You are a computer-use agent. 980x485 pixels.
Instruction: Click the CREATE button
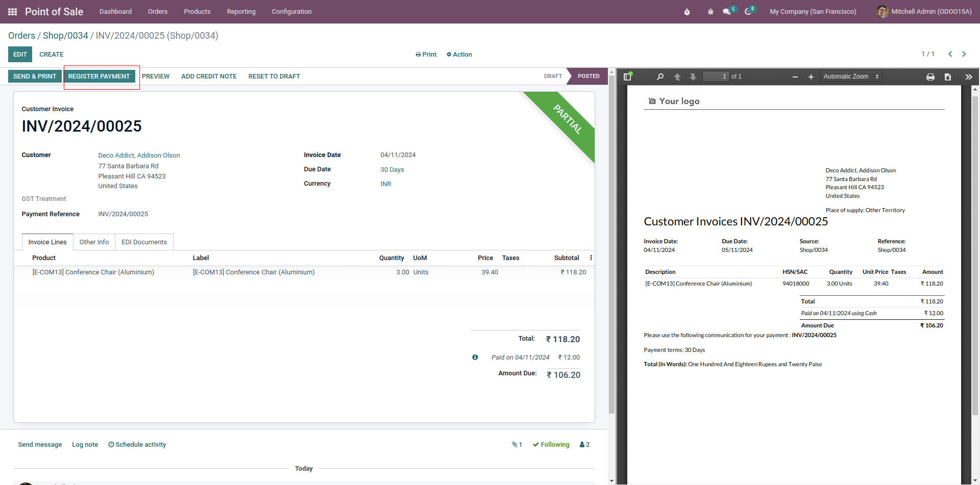pos(52,55)
